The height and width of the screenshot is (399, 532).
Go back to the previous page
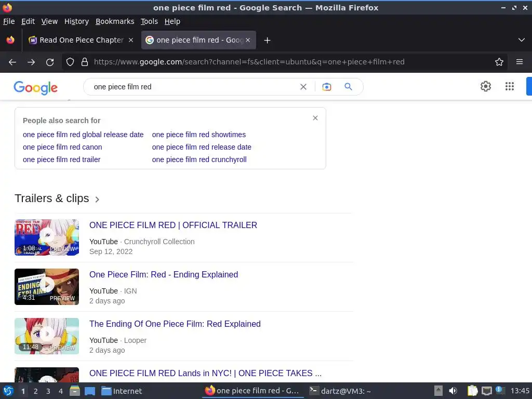pos(12,62)
